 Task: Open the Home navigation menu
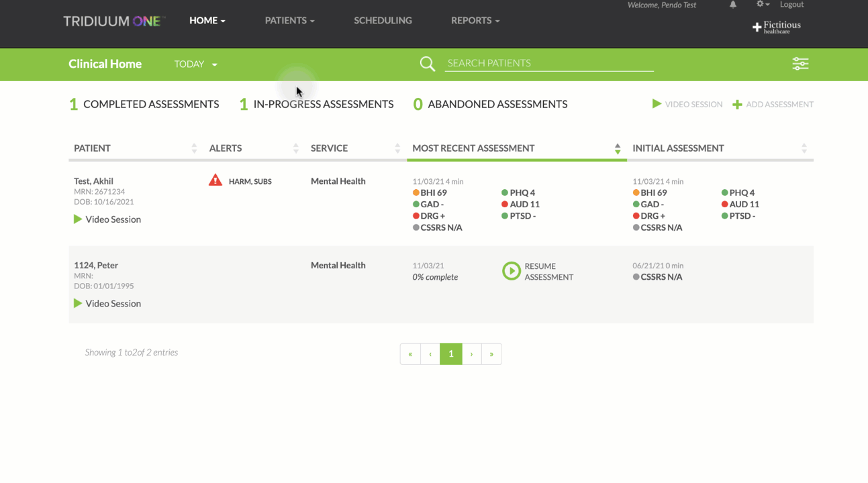click(207, 21)
